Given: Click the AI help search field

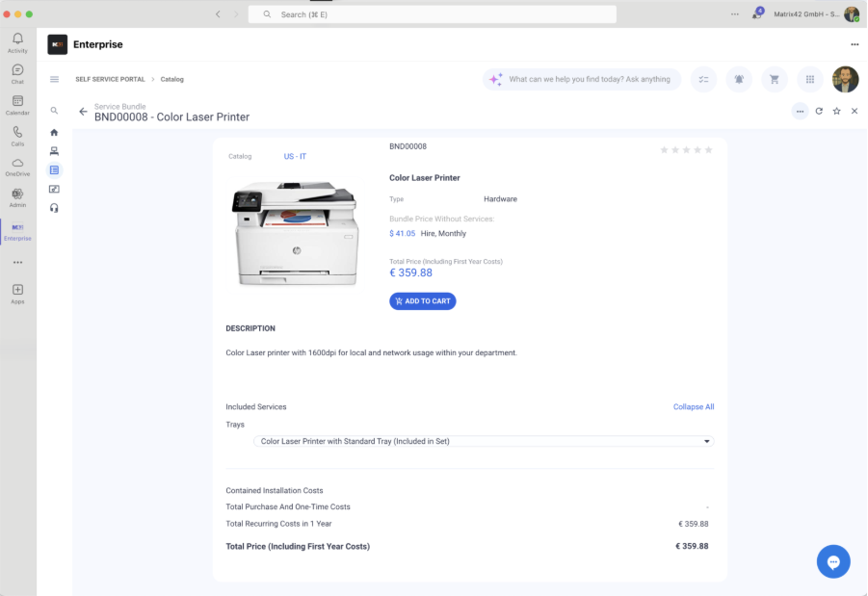Looking at the screenshot, I should 588,79.
